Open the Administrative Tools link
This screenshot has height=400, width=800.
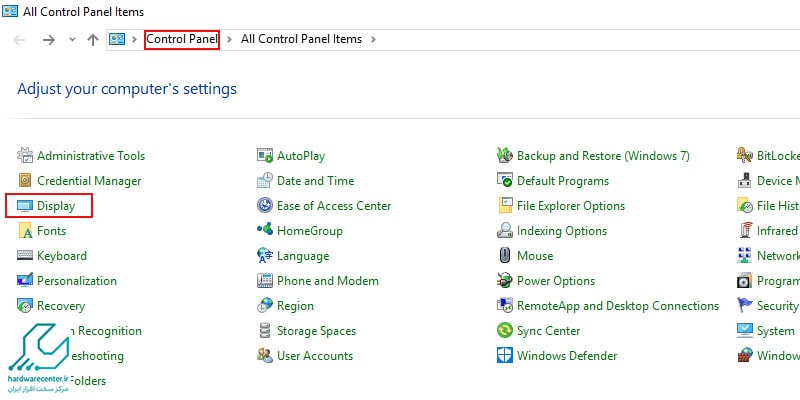coord(91,156)
